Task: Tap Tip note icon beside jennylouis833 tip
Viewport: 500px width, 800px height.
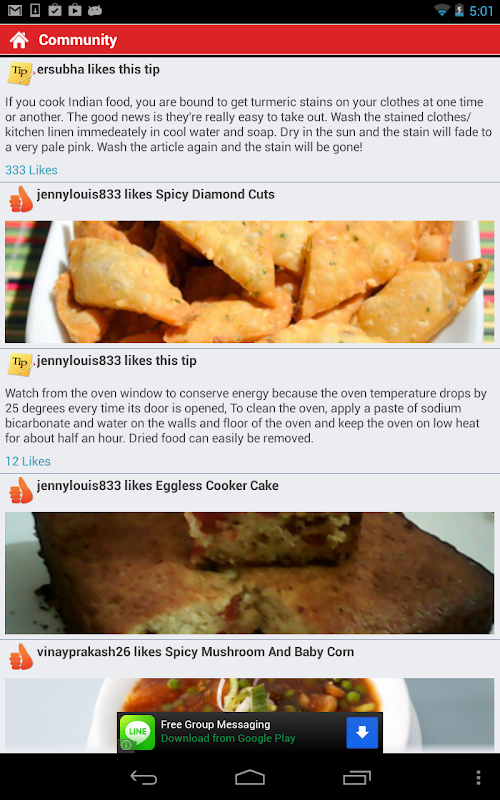Action: point(20,364)
